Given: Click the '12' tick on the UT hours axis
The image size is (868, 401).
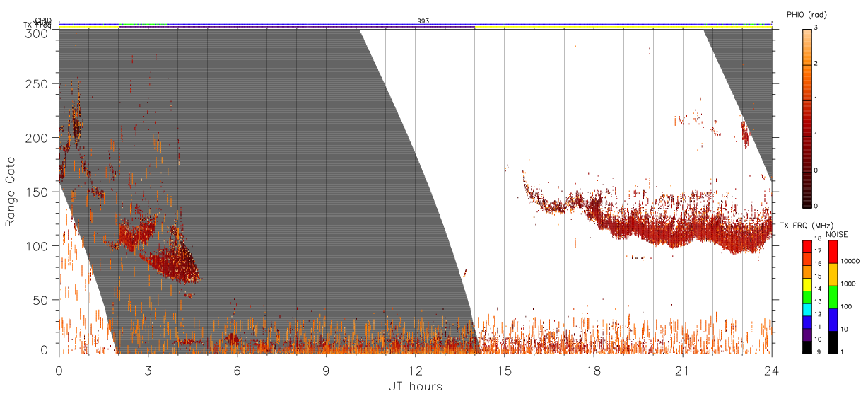Looking at the screenshot, I should tap(415, 370).
